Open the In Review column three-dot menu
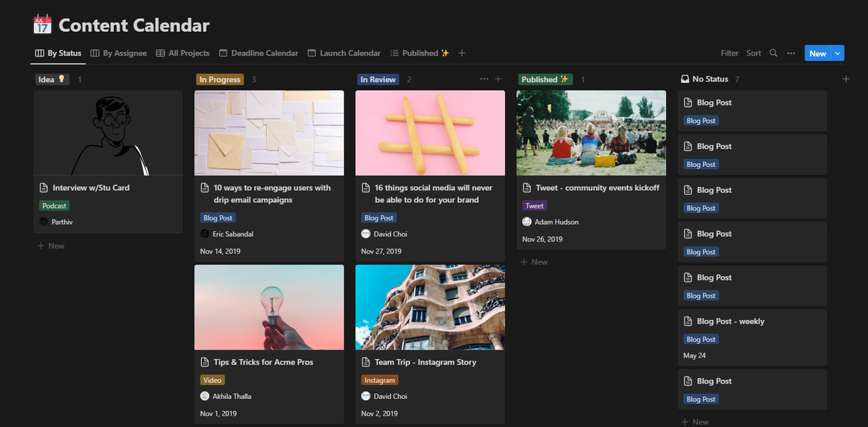Screen dimensions: 868x427 [x=484, y=79]
